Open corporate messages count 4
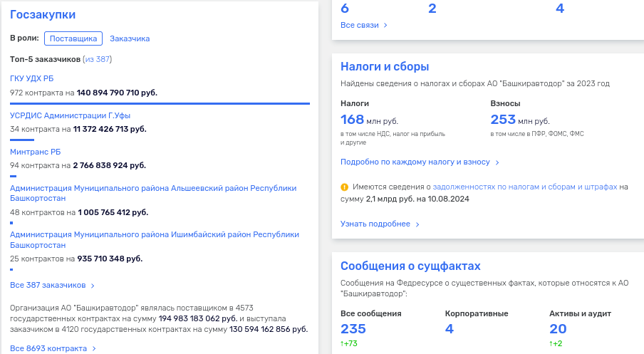This screenshot has width=644, height=354. point(450,328)
